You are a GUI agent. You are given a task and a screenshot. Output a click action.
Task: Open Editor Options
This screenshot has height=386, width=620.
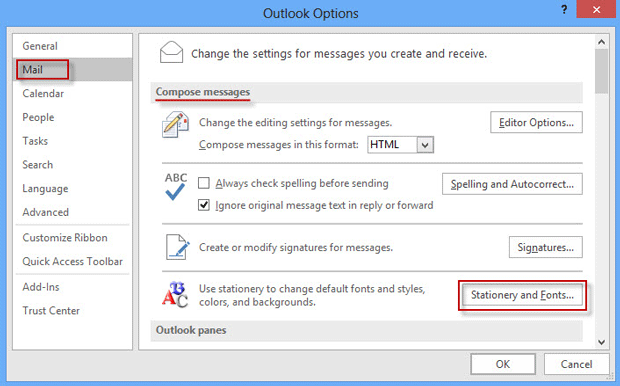point(536,122)
